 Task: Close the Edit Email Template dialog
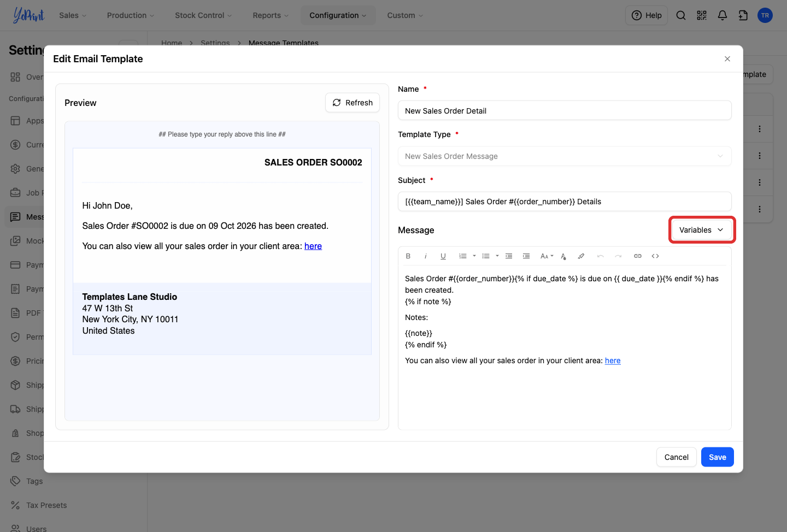[727, 59]
